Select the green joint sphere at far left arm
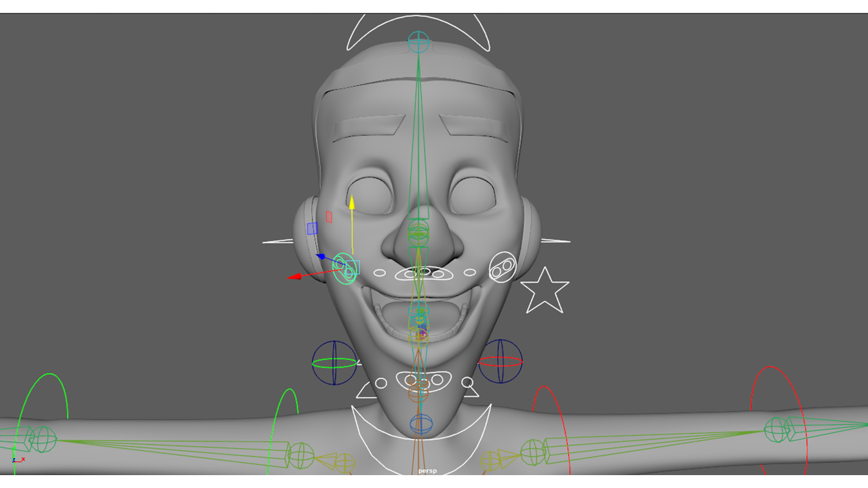This screenshot has width=868, height=488. (44, 439)
